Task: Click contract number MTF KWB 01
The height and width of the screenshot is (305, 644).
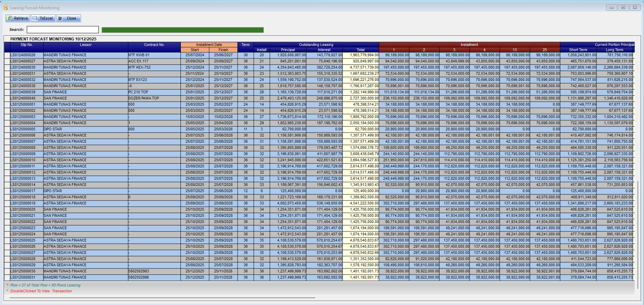Action: click(x=139, y=55)
